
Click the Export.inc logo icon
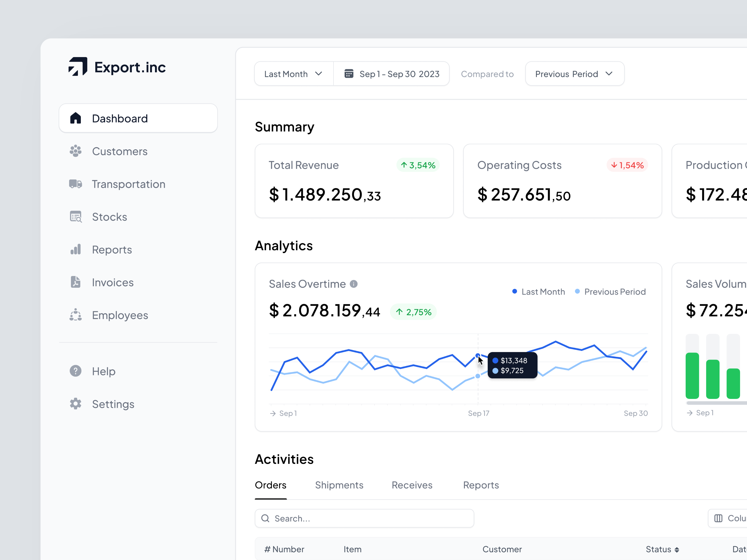(x=77, y=67)
